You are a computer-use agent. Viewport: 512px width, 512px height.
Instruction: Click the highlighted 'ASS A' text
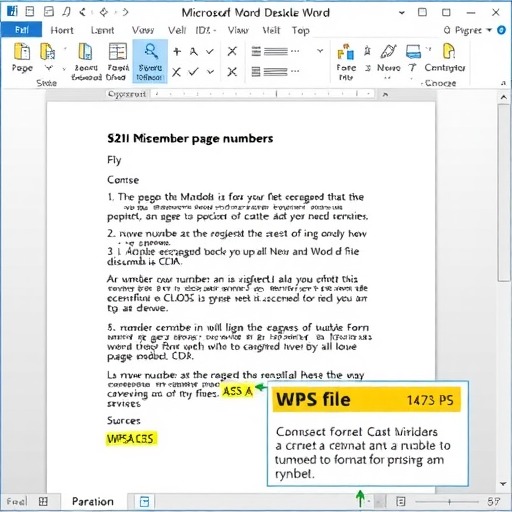click(237, 391)
